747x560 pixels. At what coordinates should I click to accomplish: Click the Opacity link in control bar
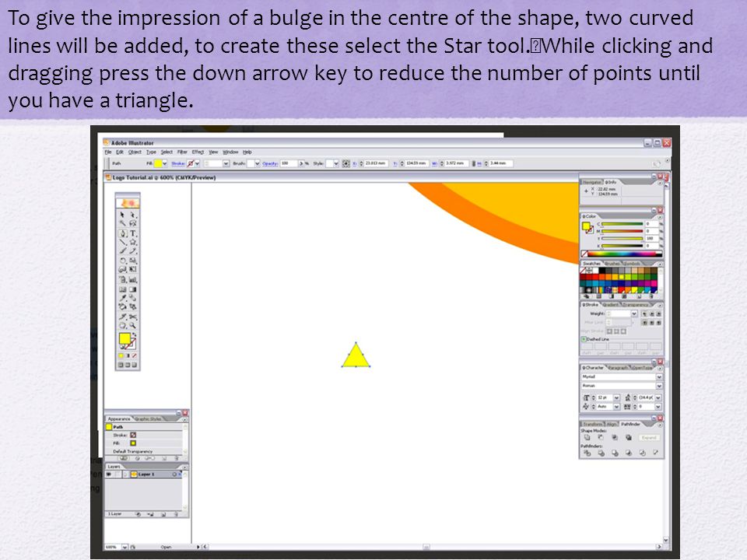pyautogui.click(x=270, y=163)
